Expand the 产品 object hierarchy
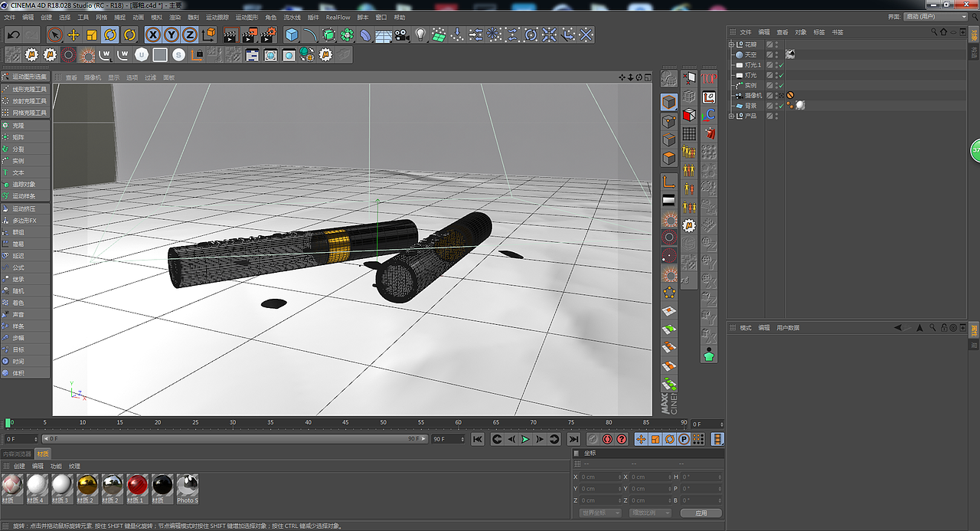 (731, 116)
